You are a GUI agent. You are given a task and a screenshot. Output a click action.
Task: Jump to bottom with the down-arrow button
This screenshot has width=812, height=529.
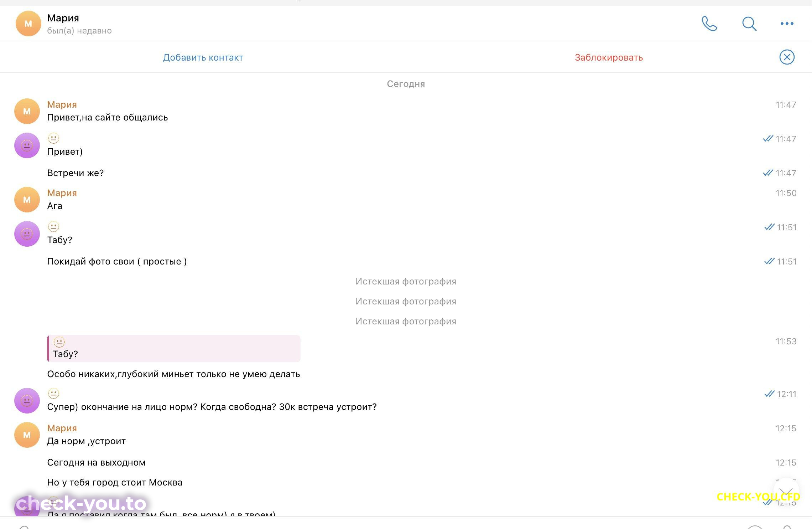click(x=786, y=491)
